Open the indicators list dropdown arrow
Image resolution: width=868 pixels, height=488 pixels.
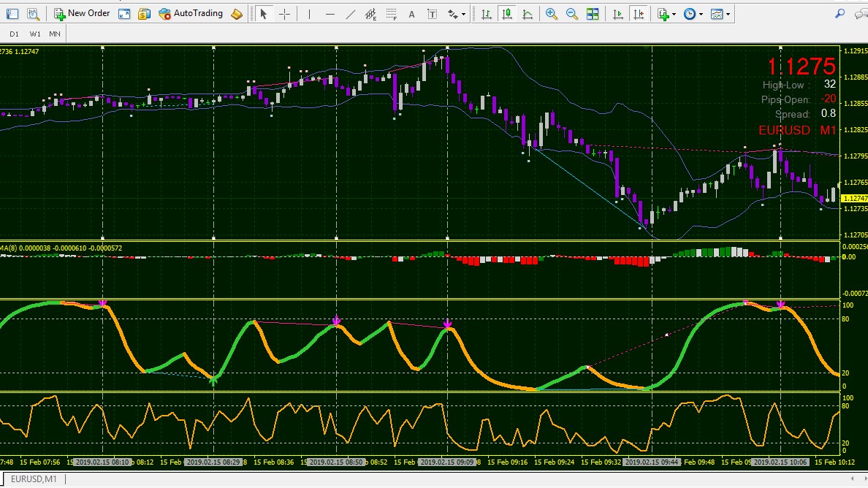coord(674,15)
